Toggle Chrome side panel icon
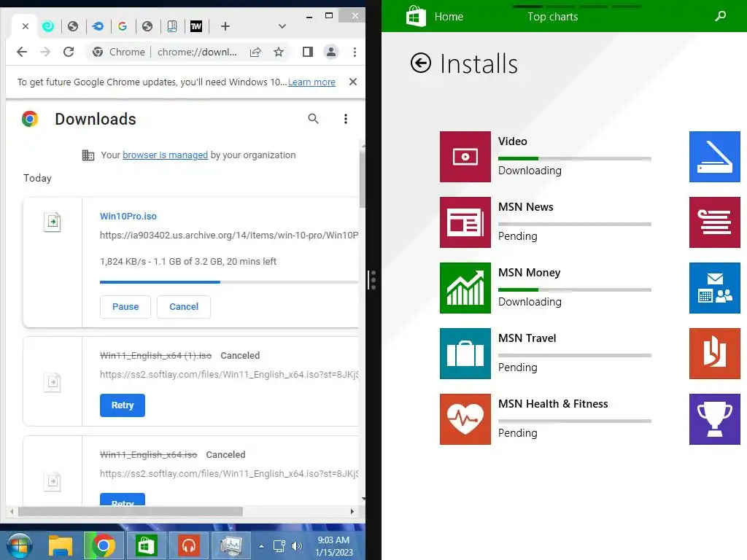Viewport: 747px width, 560px height. (308, 52)
